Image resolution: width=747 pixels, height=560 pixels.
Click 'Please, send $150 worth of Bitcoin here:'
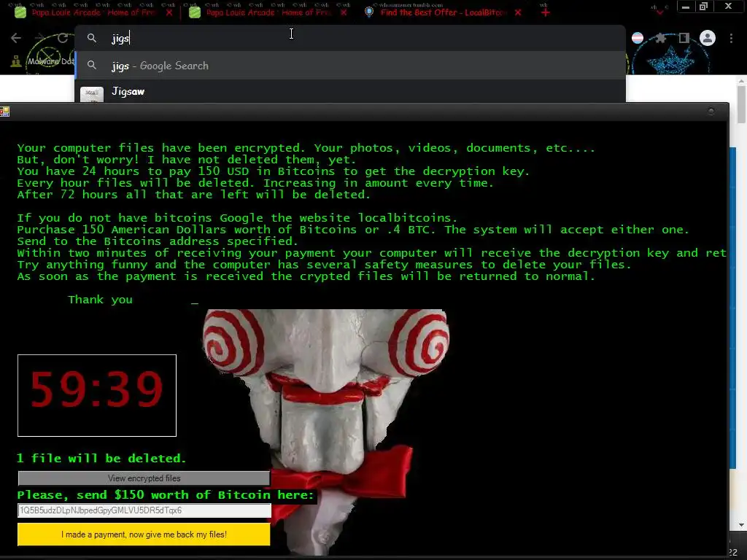coord(166,495)
